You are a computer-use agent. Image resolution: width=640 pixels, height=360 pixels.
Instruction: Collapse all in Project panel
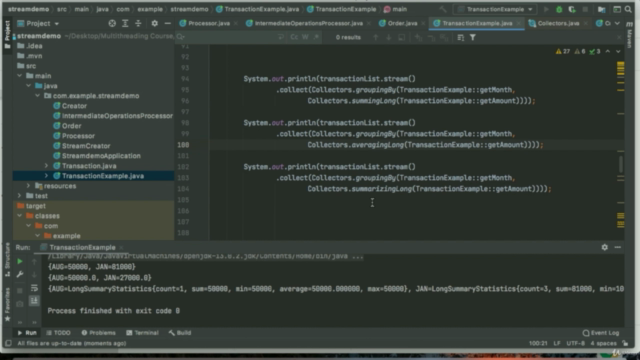coord(138,23)
